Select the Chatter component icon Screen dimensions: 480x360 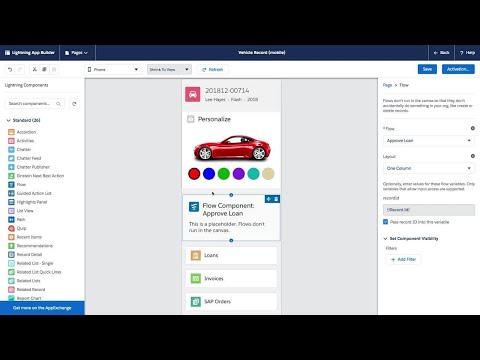point(11,149)
